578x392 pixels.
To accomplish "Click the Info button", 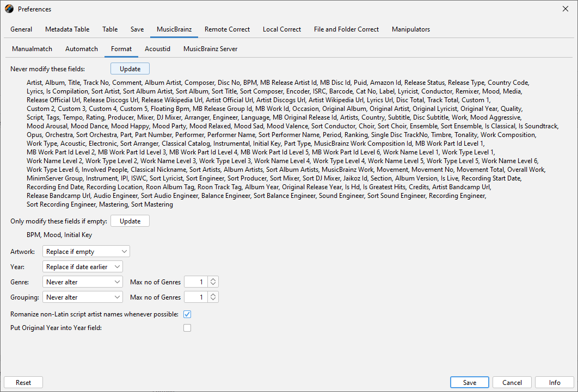I will (x=555, y=382).
